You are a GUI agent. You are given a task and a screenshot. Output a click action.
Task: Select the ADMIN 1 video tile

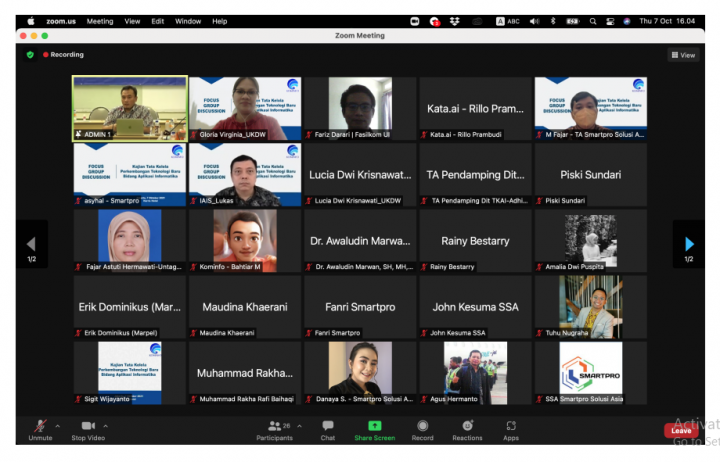(129, 108)
